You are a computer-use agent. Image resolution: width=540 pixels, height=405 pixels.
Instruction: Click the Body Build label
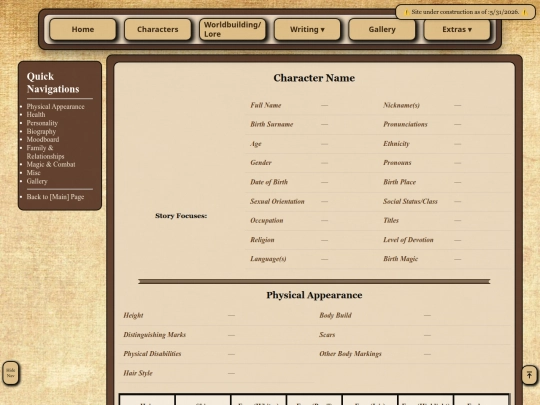335,315
